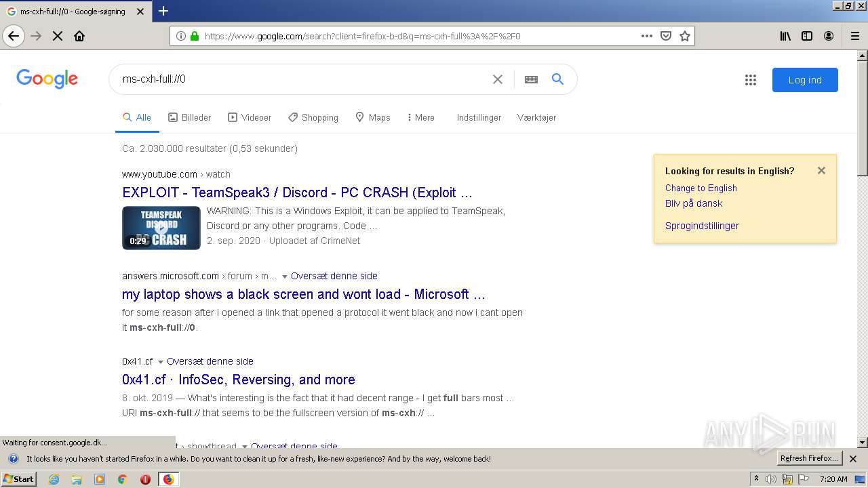Open Opera from the taskbar
This screenshot has width=868, height=488.
(x=145, y=479)
